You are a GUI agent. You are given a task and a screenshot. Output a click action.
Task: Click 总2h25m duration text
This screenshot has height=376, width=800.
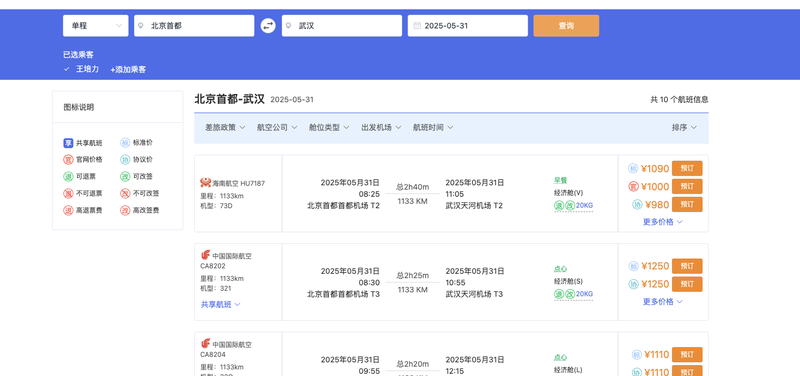(413, 275)
